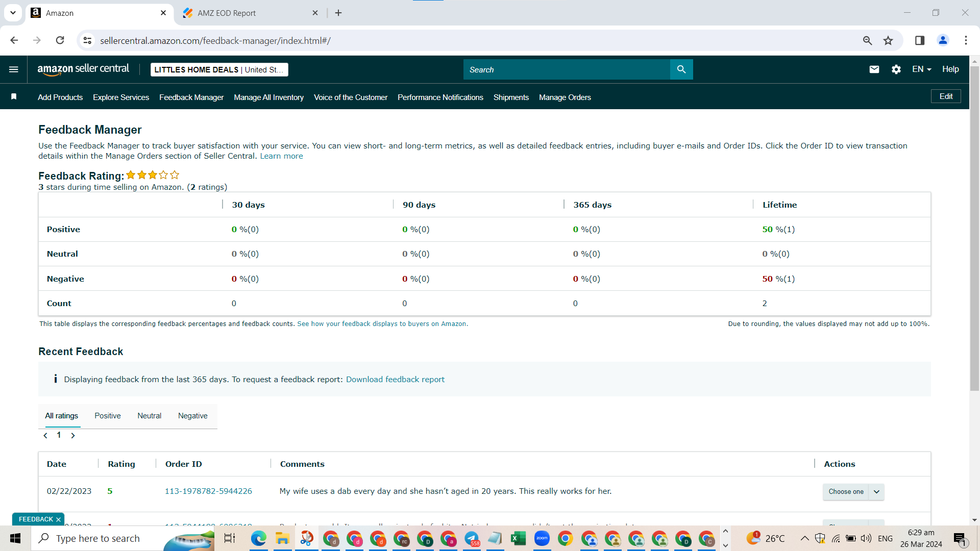This screenshot has height=551, width=980.
Task: Open the Notepad icon on the taskbar
Action: (x=495, y=538)
